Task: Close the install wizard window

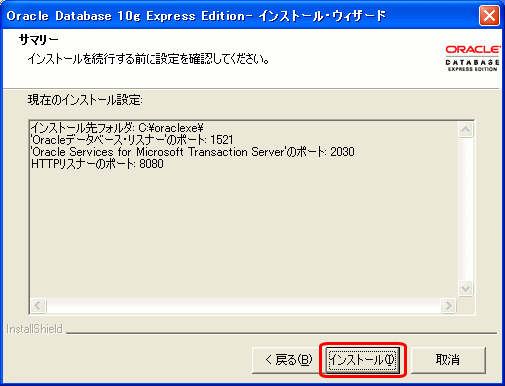Action: coord(489,15)
